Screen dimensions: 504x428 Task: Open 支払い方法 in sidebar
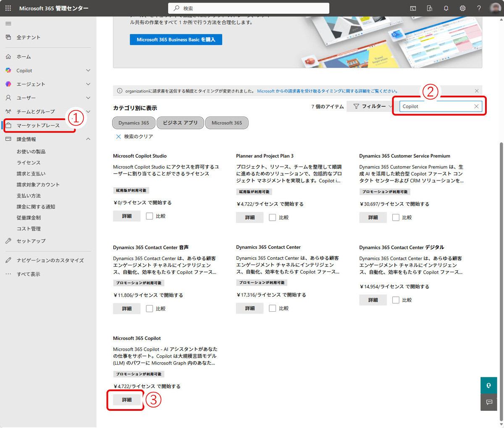tap(29, 196)
